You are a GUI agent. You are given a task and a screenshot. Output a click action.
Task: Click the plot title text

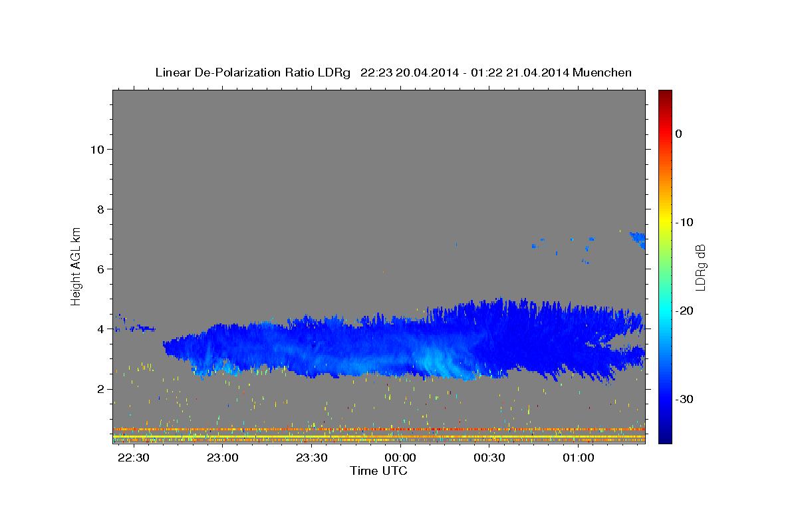click(x=393, y=72)
